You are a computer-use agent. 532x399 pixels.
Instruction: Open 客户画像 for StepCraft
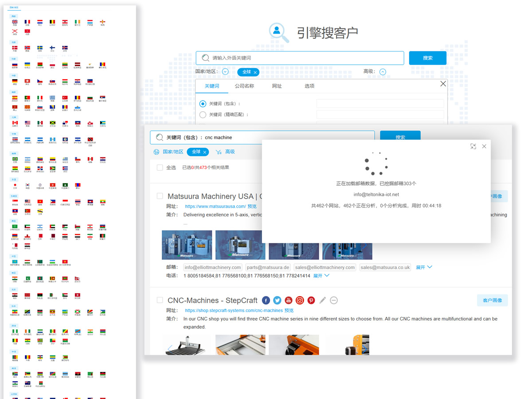point(493,300)
